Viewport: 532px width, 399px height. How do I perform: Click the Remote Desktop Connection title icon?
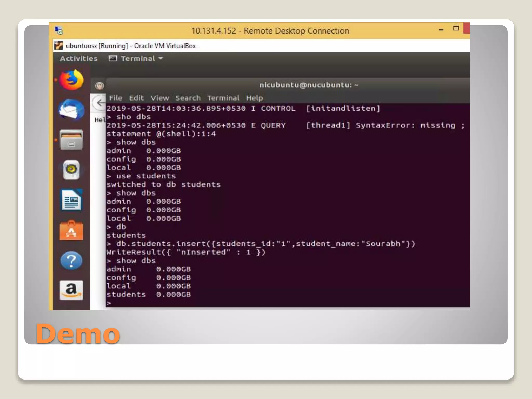(59, 31)
